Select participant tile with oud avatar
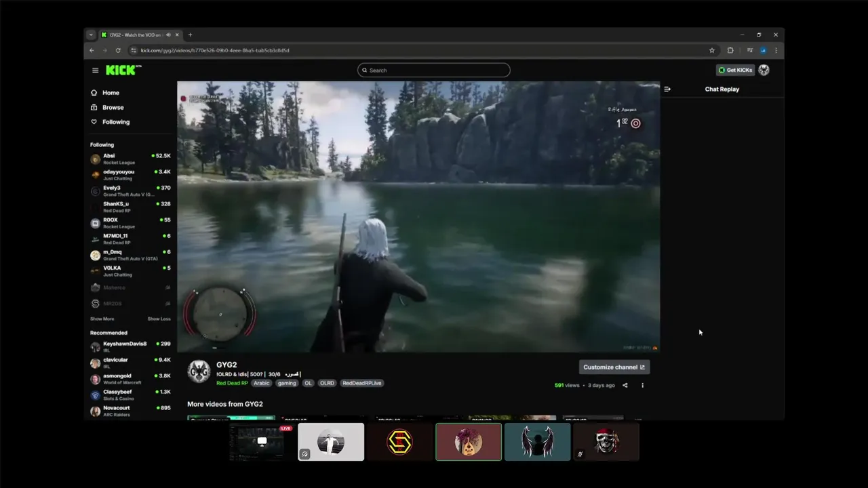 (x=469, y=442)
